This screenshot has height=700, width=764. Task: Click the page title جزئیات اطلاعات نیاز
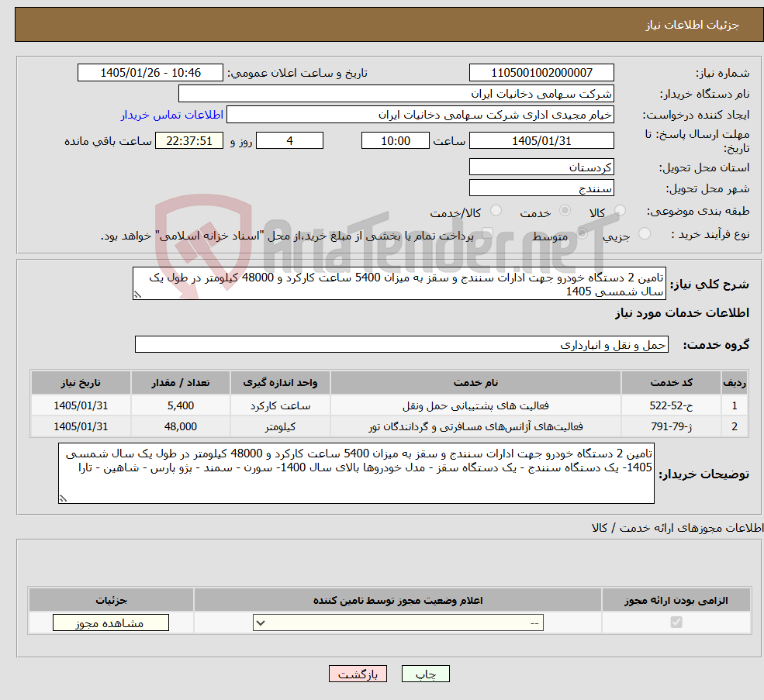(x=693, y=25)
